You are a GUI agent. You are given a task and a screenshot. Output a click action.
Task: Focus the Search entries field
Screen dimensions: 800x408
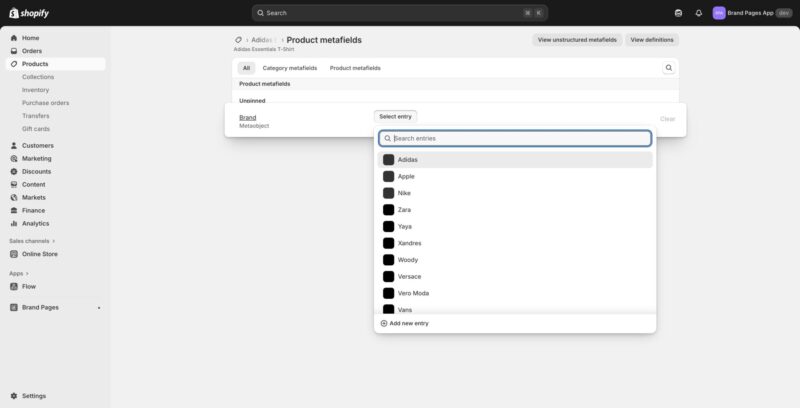[515, 138]
